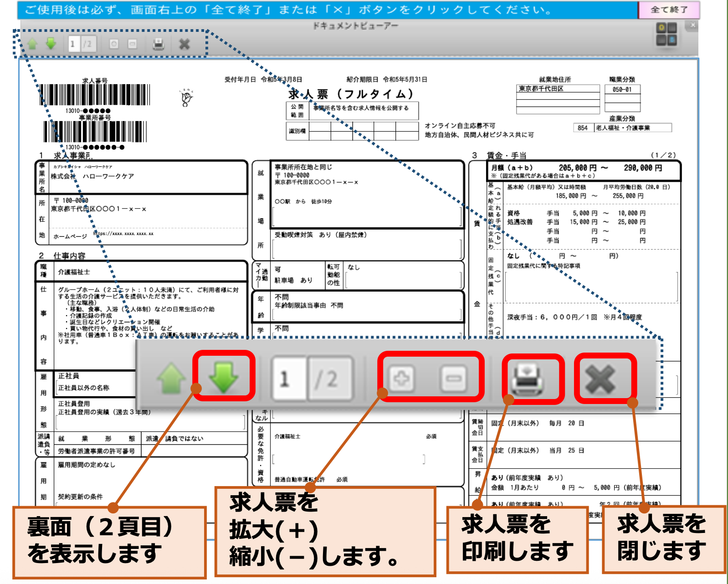
Task: Click the 全て終了 button
Action: [668, 10]
